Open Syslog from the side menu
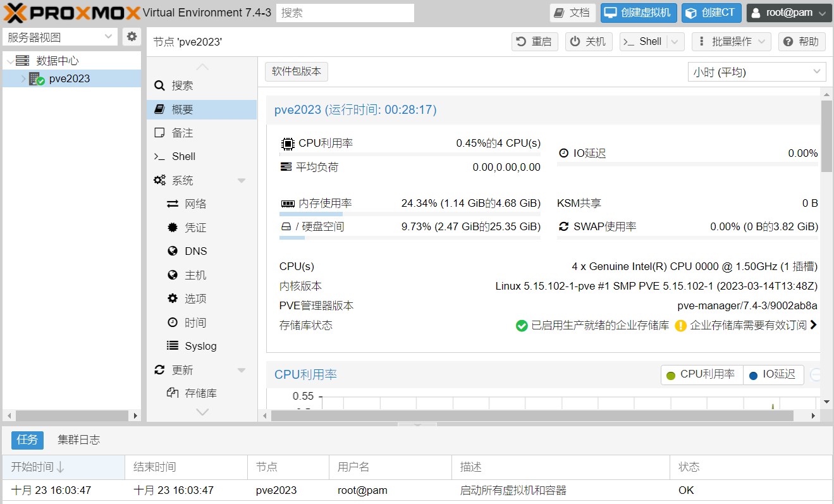 click(200, 346)
